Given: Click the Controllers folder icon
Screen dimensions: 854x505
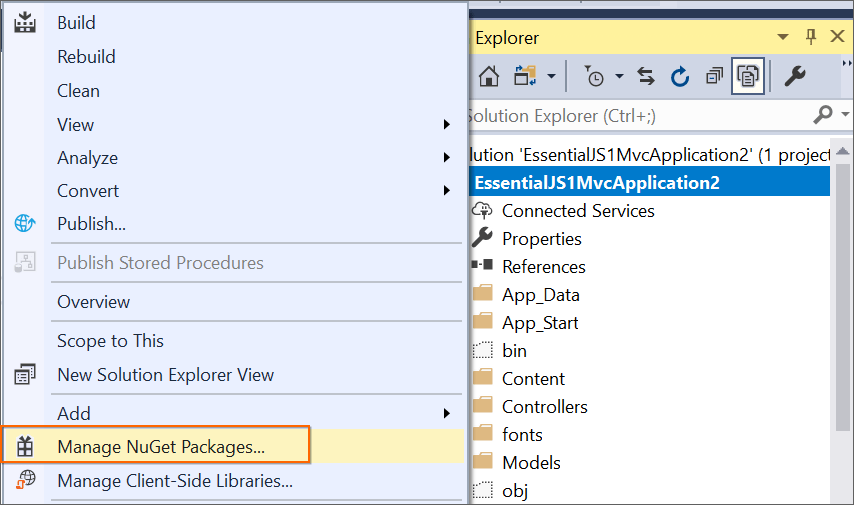Looking at the screenshot, I should pos(483,405).
